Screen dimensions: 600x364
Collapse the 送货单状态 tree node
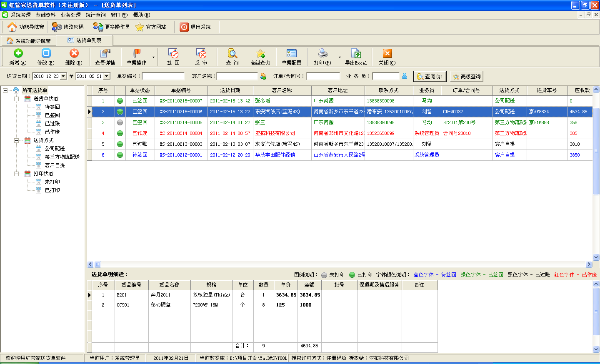coord(17,99)
